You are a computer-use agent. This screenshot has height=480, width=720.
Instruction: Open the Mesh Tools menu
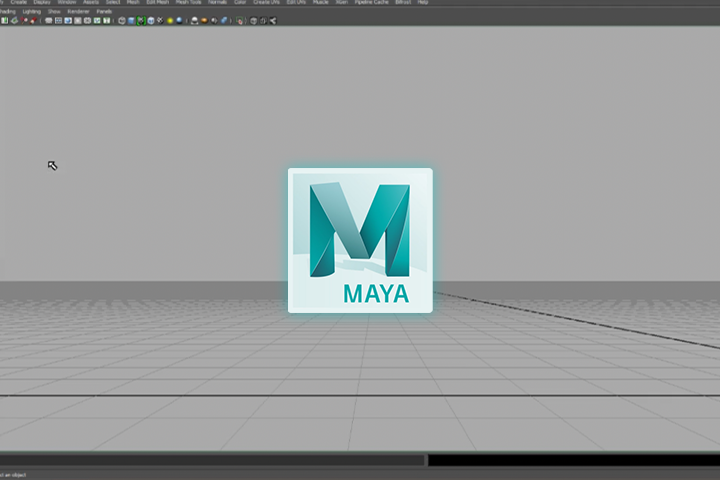[188, 2]
